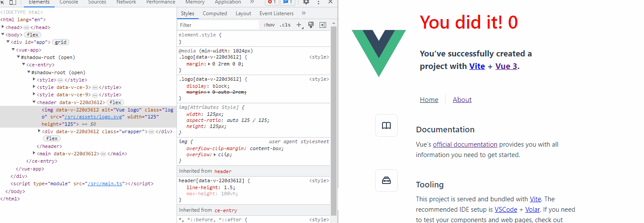Open the Performance tab
Image resolution: width=644 pixels, height=223 pixels.
click(161, 2)
